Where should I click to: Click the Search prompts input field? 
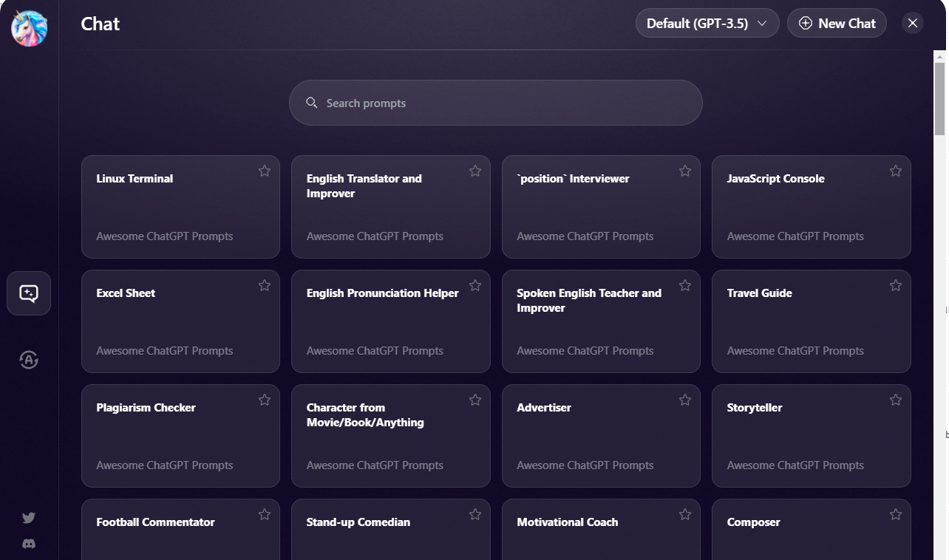coord(503,103)
